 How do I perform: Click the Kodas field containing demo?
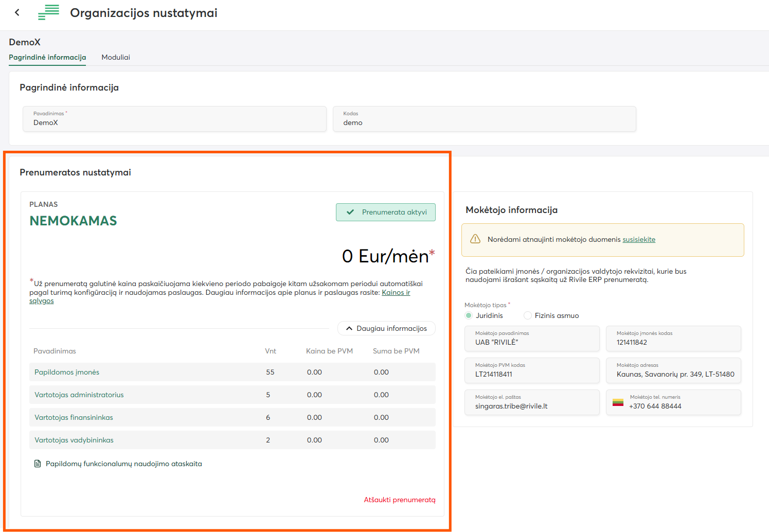click(484, 119)
